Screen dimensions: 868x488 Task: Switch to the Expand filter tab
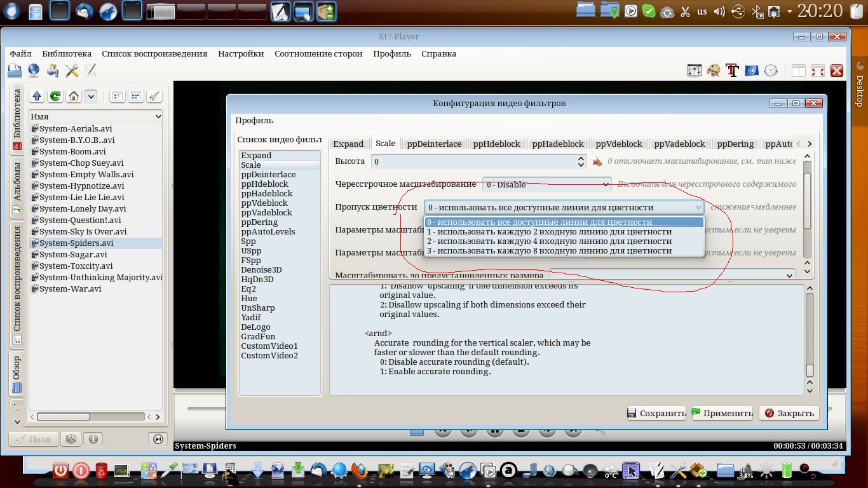point(348,144)
